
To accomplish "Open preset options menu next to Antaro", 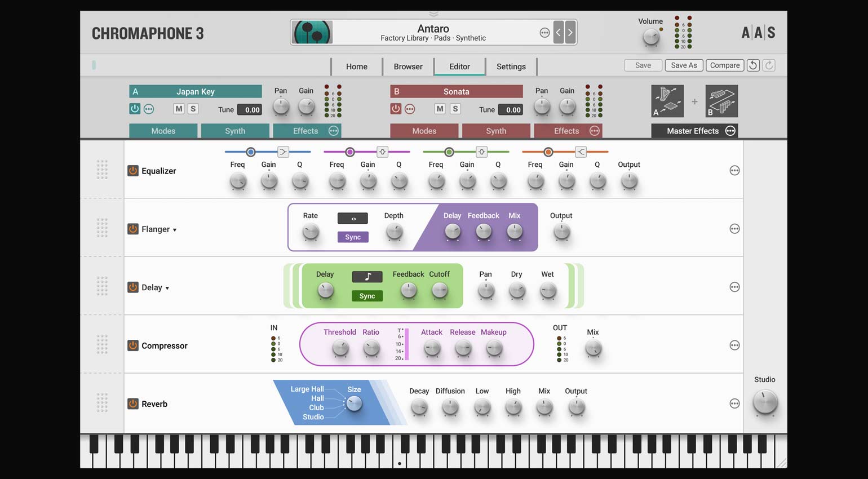I will click(544, 33).
